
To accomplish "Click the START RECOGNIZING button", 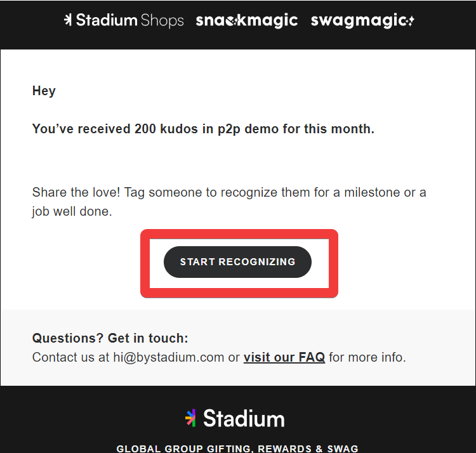I will (238, 262).
